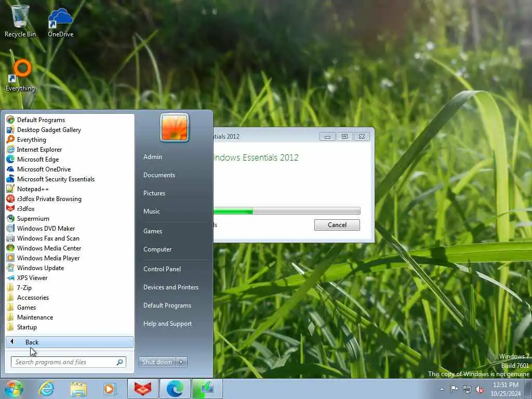532x399 pixels.
Task: Switch to r3dfox on the taskbar
Action: click(x=143, y=389)
